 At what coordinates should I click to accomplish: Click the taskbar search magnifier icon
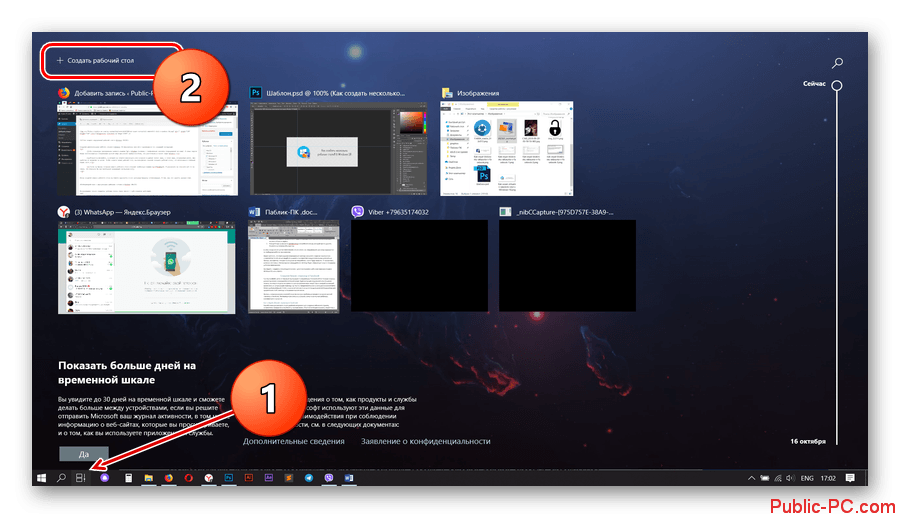61,478
